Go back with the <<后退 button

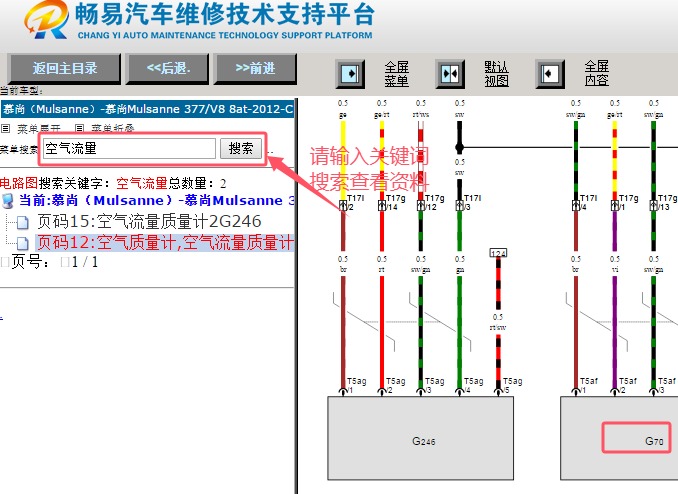(x=168, y=68)
